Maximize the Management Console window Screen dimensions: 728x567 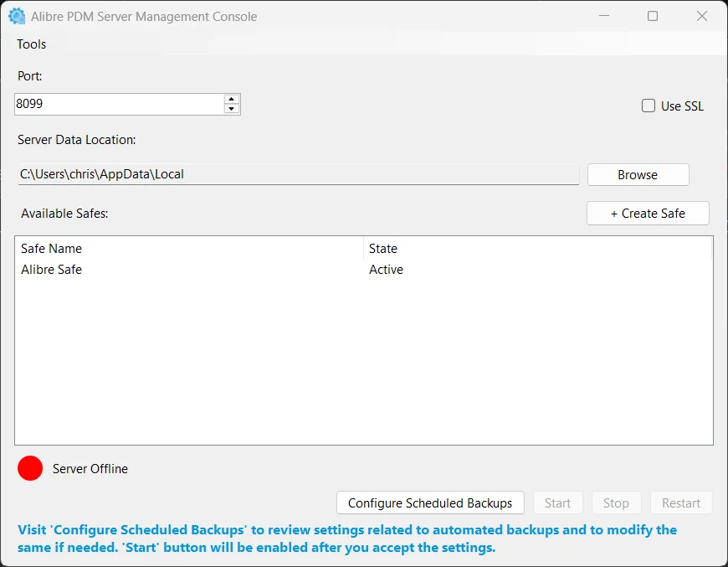[653, 16]
